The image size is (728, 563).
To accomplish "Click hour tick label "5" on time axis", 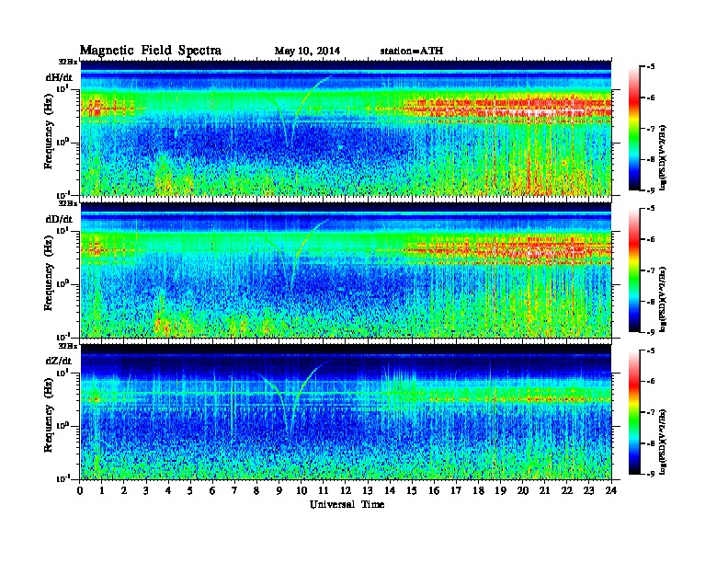I will tap(191, 490).
